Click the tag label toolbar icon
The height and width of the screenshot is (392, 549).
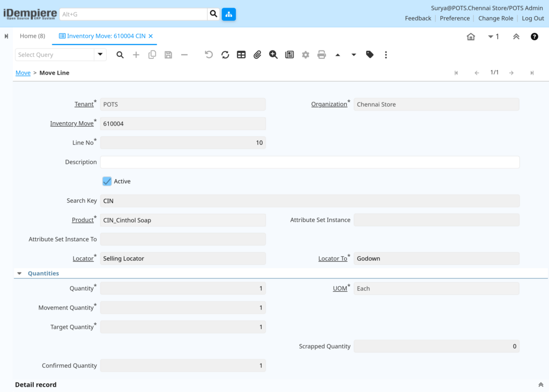click(x=370, y=55)
